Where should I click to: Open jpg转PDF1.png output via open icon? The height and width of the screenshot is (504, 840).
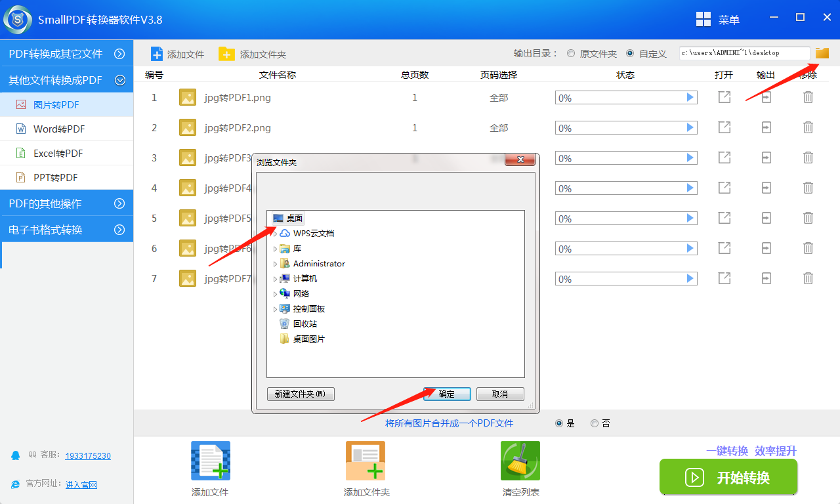(x=724, y=97)
